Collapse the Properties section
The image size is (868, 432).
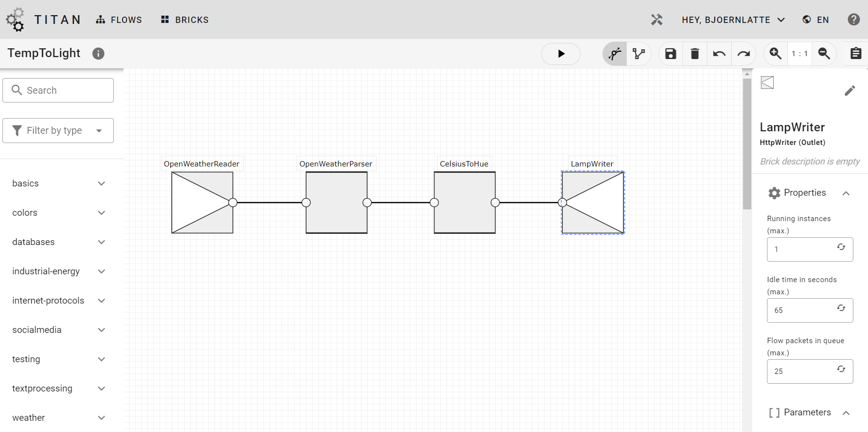(x=846, y=193)
